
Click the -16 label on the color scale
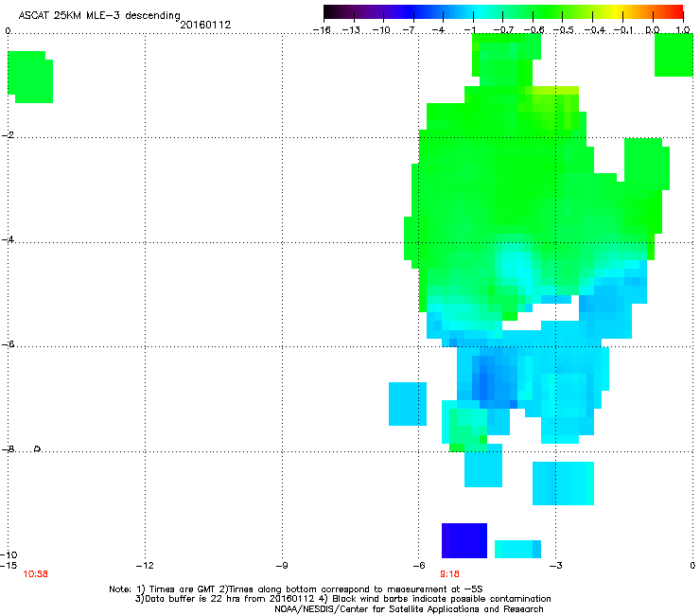322,30
